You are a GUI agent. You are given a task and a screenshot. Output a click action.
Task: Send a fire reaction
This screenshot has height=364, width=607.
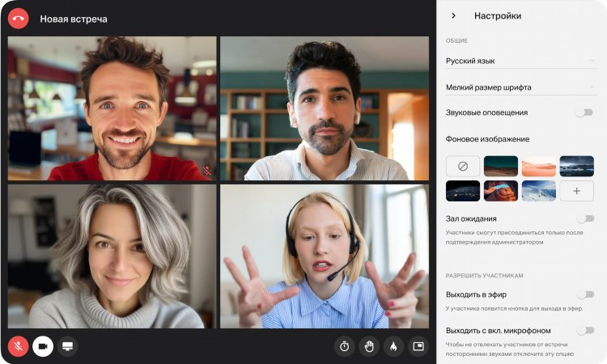[x=393, y=346]
